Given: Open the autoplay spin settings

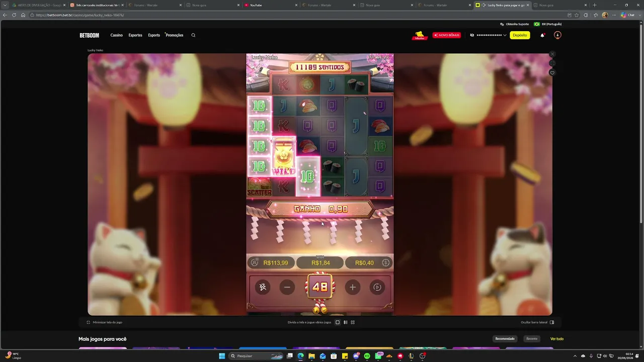Looking at the screenshot, I should click(377, 287).
